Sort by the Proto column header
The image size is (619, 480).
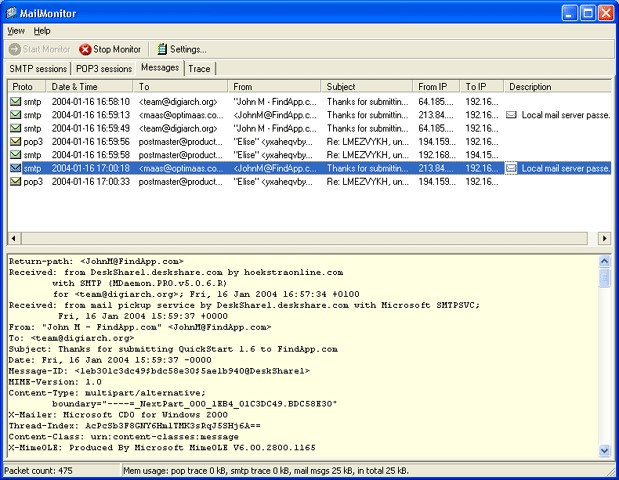27,86
